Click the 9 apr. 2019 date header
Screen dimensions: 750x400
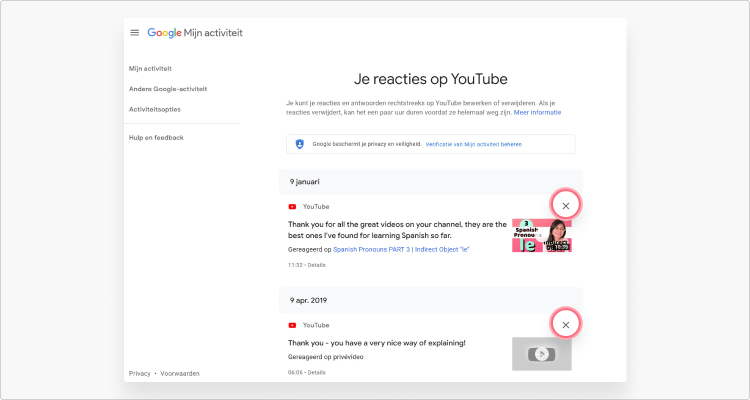(430, 300)
